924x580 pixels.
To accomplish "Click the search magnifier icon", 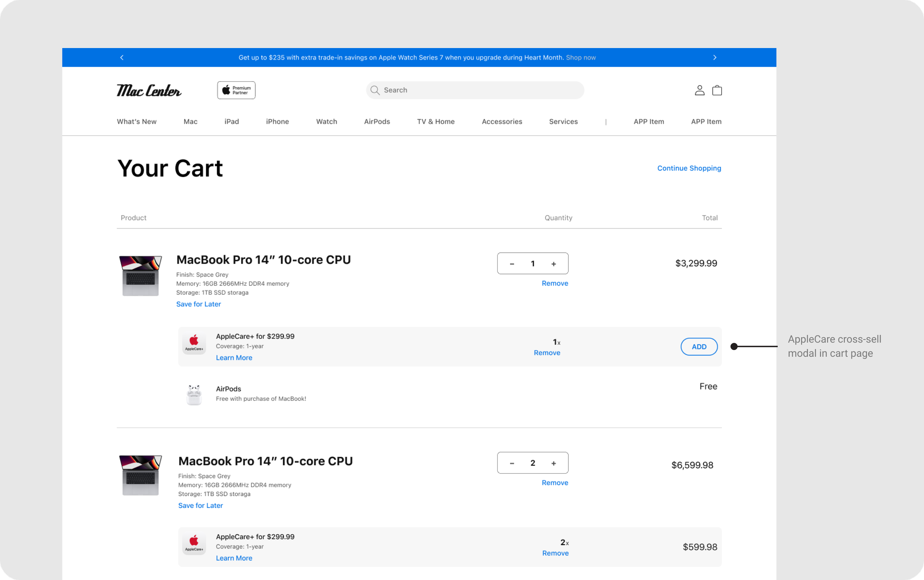I will point(375,90).
